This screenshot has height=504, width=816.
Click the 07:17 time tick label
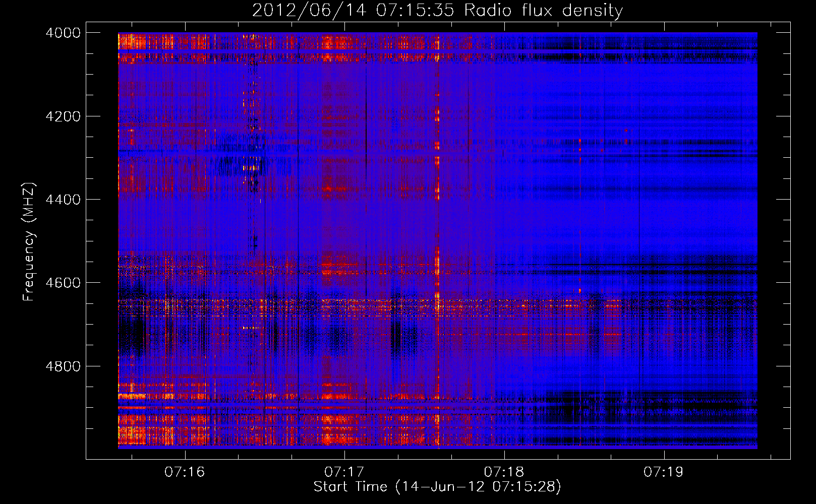tap(344, 472)
